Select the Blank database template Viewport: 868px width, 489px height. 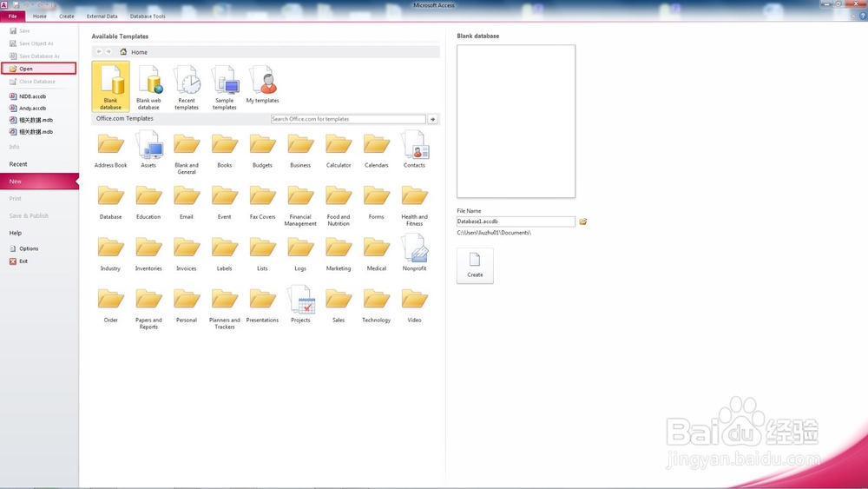coord(111,86)
